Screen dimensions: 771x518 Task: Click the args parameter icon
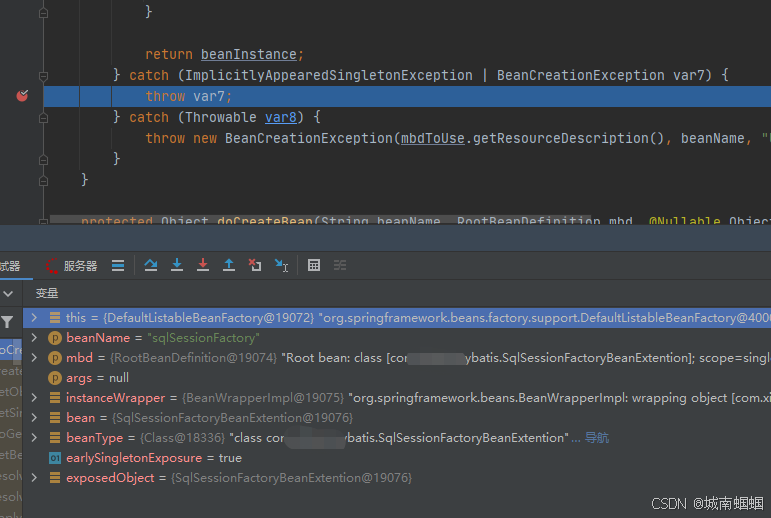[55, 378]
